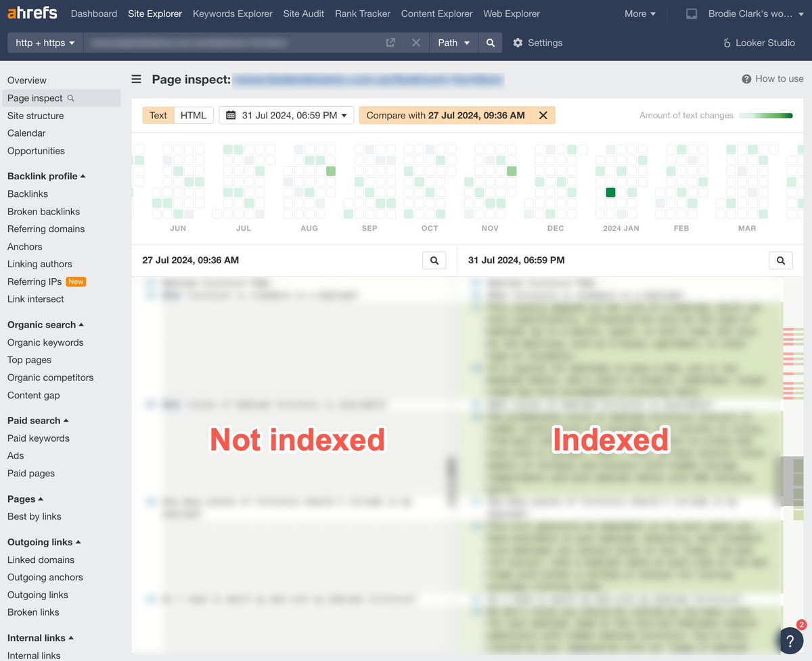Click How to use help link
The image size is (812, 661).
click(x=773, y=78)
